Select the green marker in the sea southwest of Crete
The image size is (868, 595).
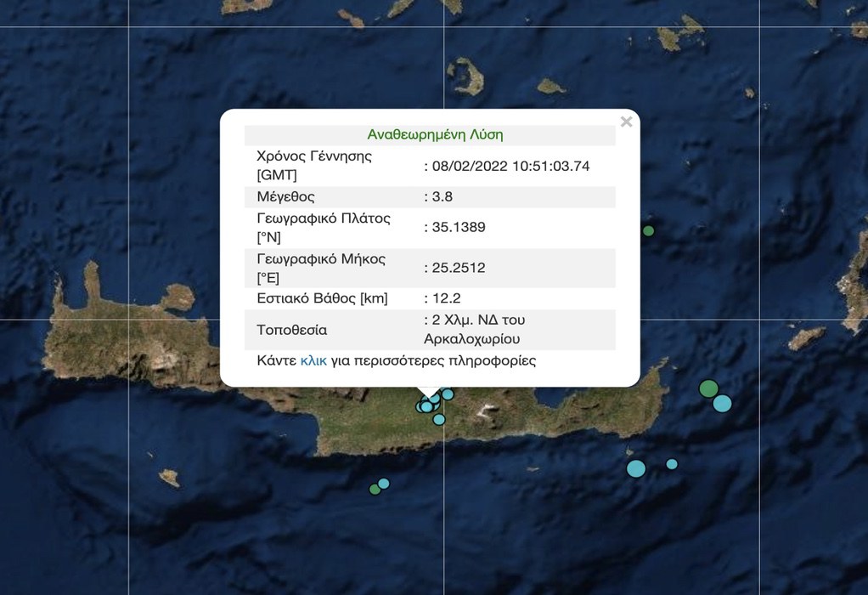(x=375, y=489)
